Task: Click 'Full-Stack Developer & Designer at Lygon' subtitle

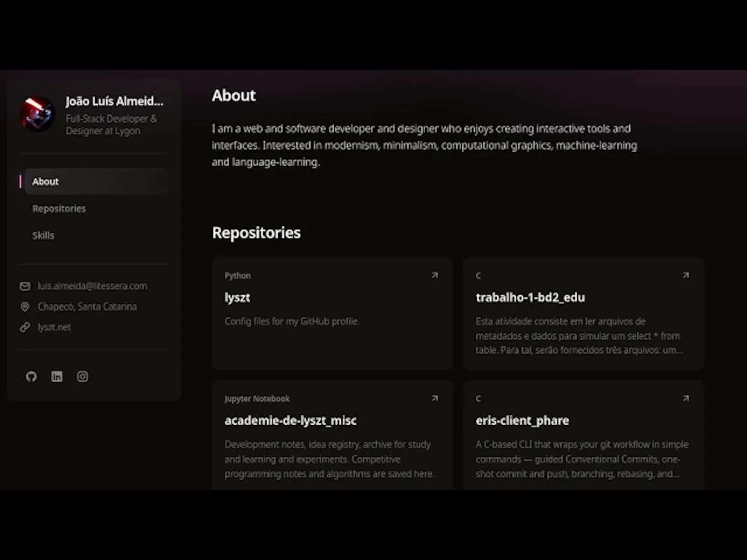Action: pos(112,125)
